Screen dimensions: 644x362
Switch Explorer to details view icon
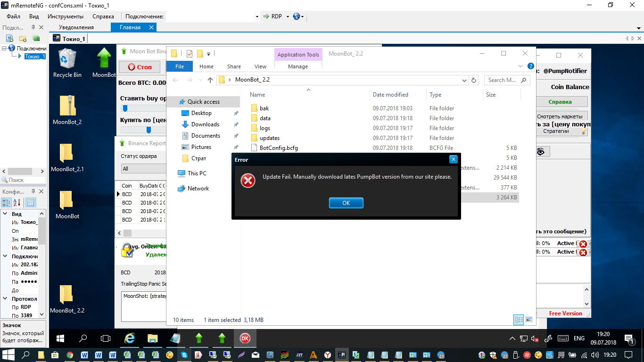(x=519, y=320)
